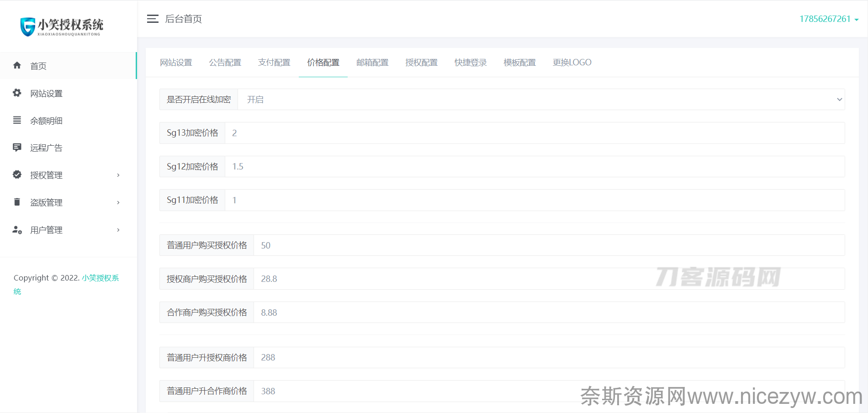This screenshot has width=868, height=413.
Task: Click the 小笑授权系统 shield logo
Action: coord(28,26)
